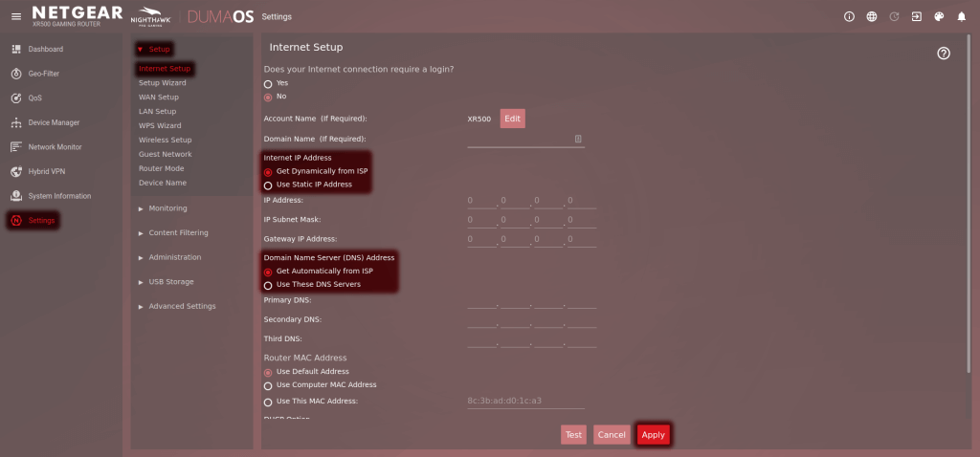Click the Nighthawk Pro Gaming logo
Viewport: 980px width, 457px height.
pyautogui.click(x=148, y=16)
